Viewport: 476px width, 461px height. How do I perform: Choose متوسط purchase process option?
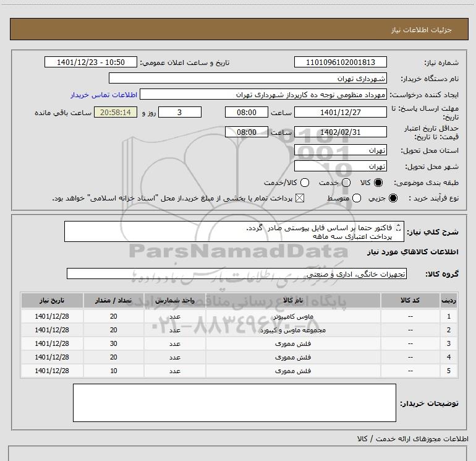pos(357,198)
